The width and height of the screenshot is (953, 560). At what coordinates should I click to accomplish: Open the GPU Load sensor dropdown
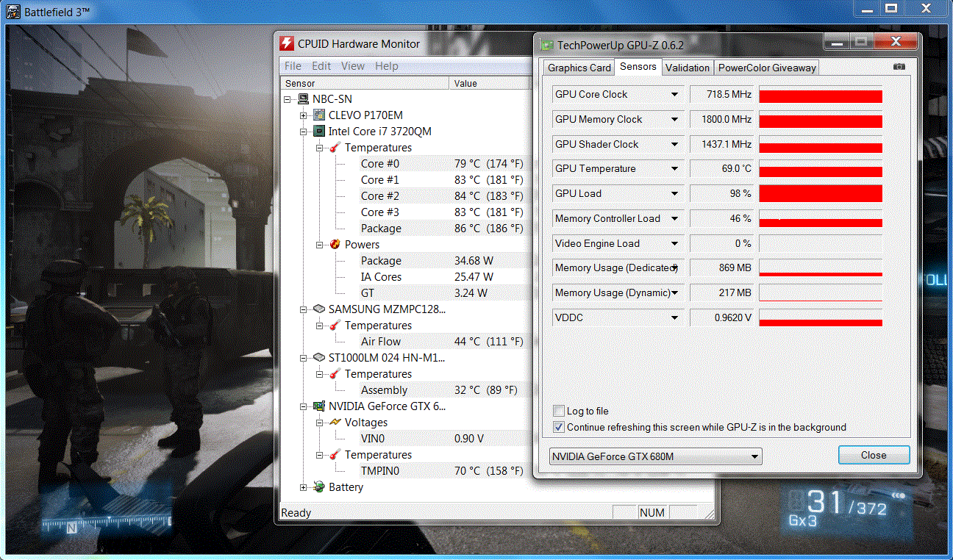[674, 194]
